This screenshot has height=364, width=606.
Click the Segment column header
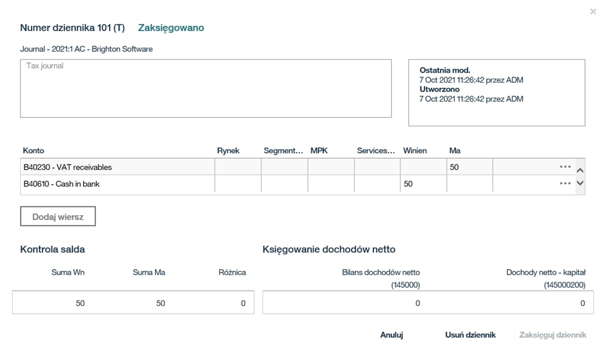point(283,151)
